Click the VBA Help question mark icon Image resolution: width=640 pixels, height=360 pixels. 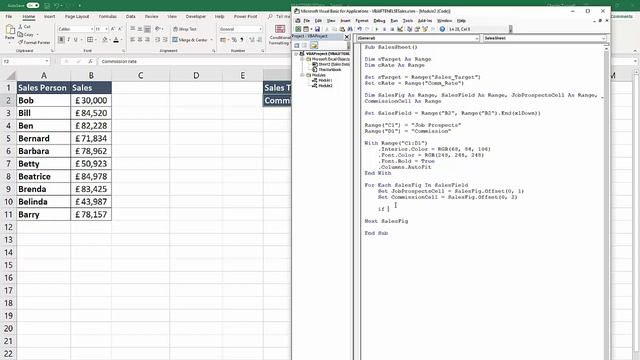(442, 29)
